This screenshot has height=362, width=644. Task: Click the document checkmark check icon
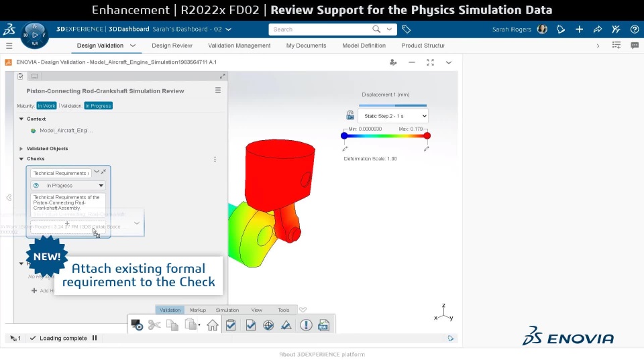(x=250, y=325)
